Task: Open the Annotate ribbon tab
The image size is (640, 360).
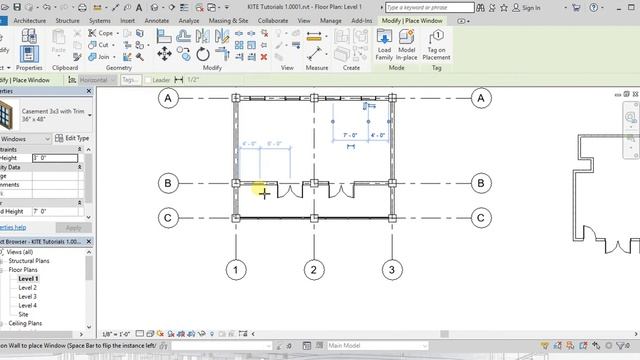Action: (x=157, y=20)
